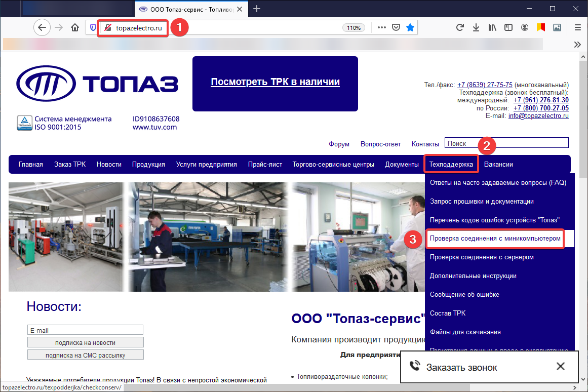This screenshot has height=392, width=588.
Task: Open a new browser tab
Action: click(x=256, y=9)
